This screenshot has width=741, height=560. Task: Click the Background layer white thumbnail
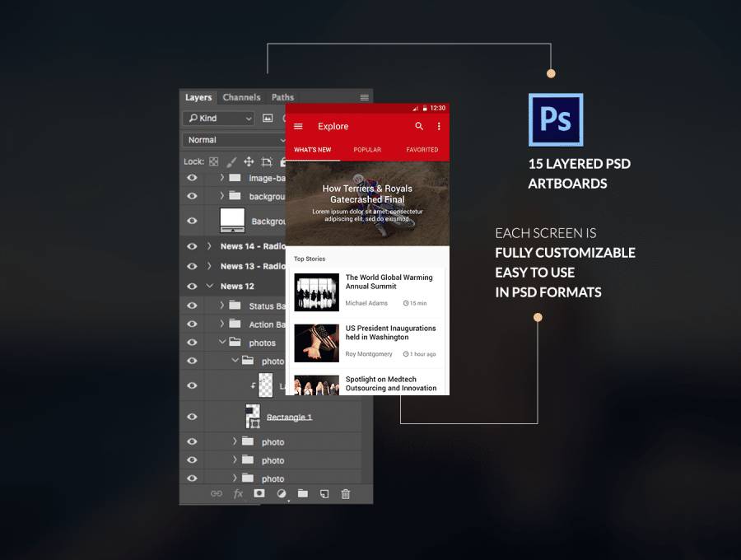(232, 220)
